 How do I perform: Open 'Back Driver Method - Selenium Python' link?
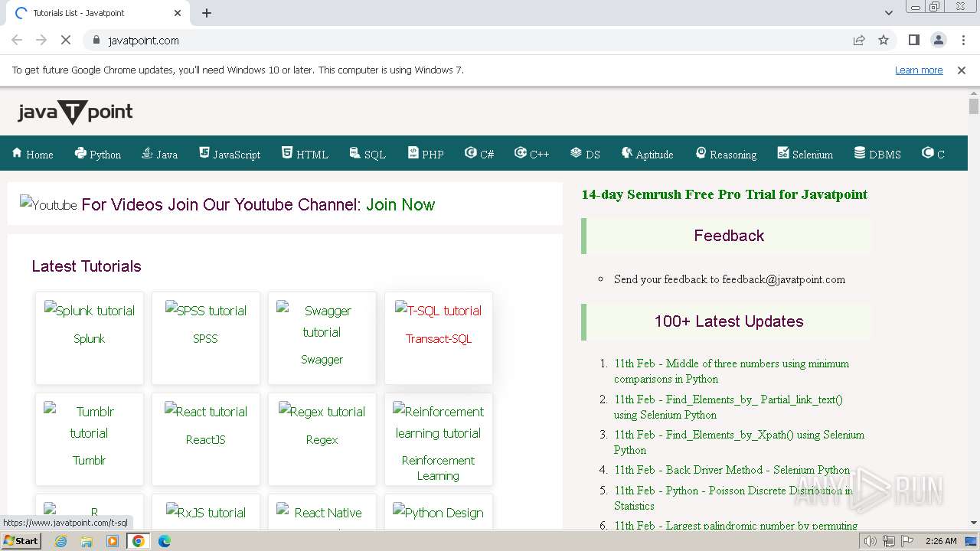[x=732, y=470]
